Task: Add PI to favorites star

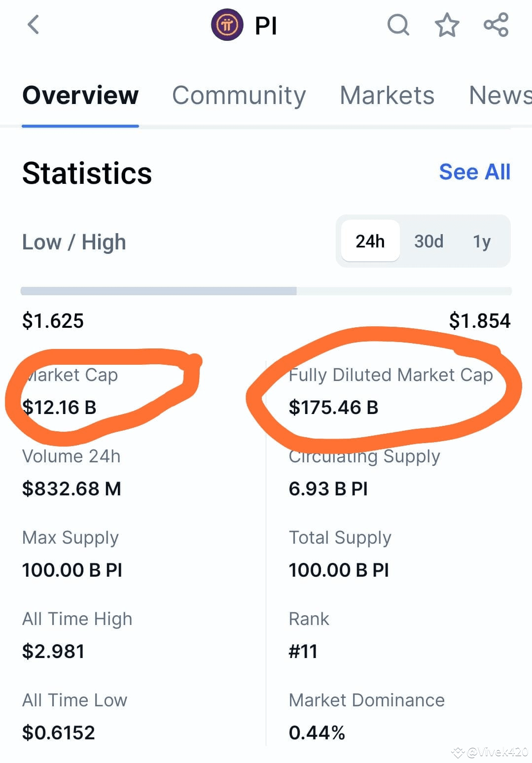Action: point(447,25)
